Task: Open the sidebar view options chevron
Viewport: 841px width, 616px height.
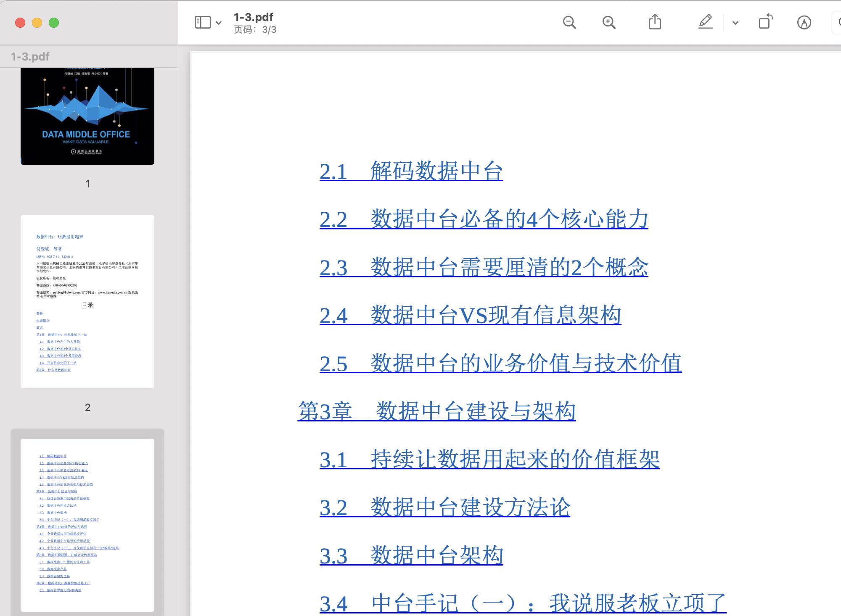Action: (219, 23)
